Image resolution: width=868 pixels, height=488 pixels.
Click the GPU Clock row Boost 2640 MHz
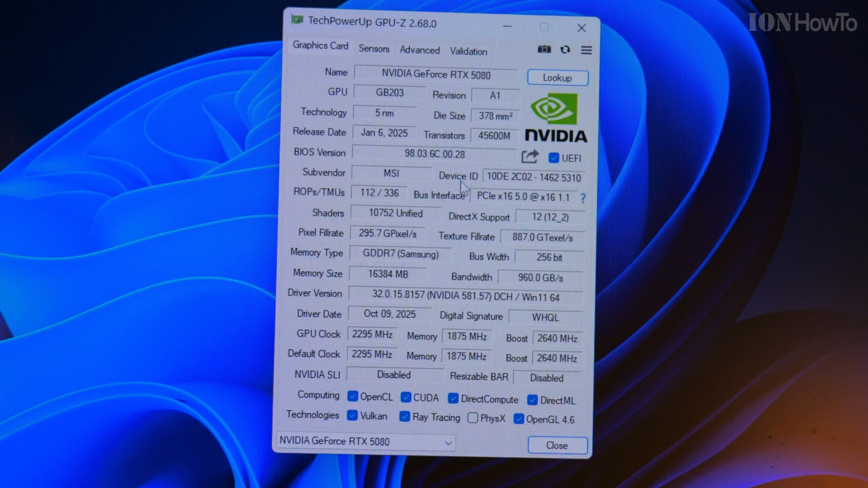[x=557, y=338]
